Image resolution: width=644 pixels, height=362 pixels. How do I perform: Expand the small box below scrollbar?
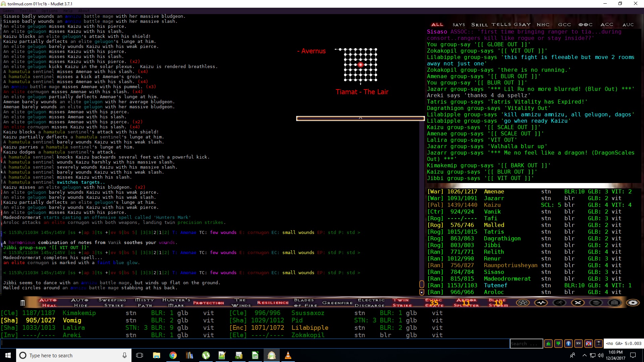[x=422, y=292]
